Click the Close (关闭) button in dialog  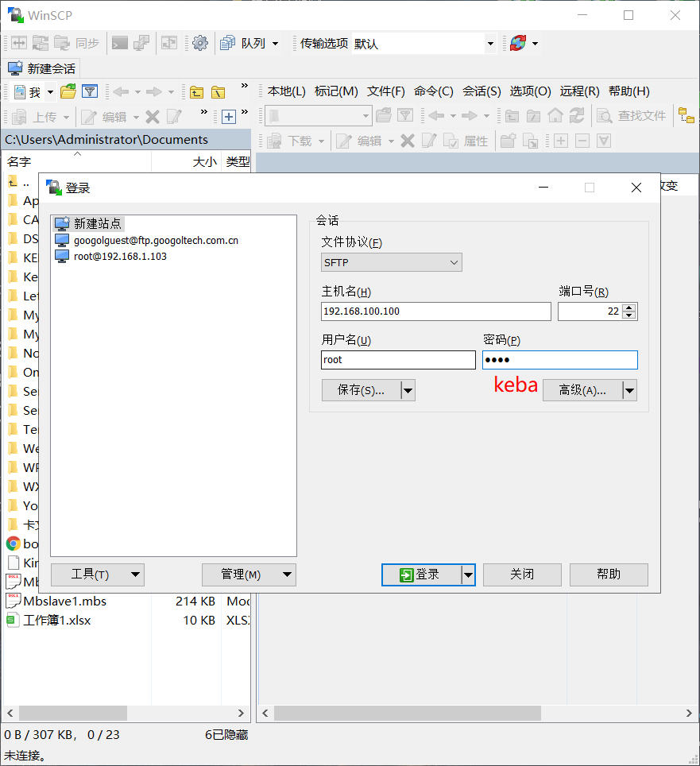pos(522,574)
